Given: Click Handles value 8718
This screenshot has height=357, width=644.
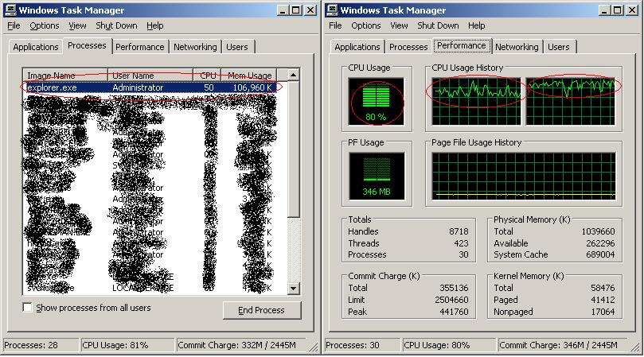Looking at the screenshot, I should point(459,231).
